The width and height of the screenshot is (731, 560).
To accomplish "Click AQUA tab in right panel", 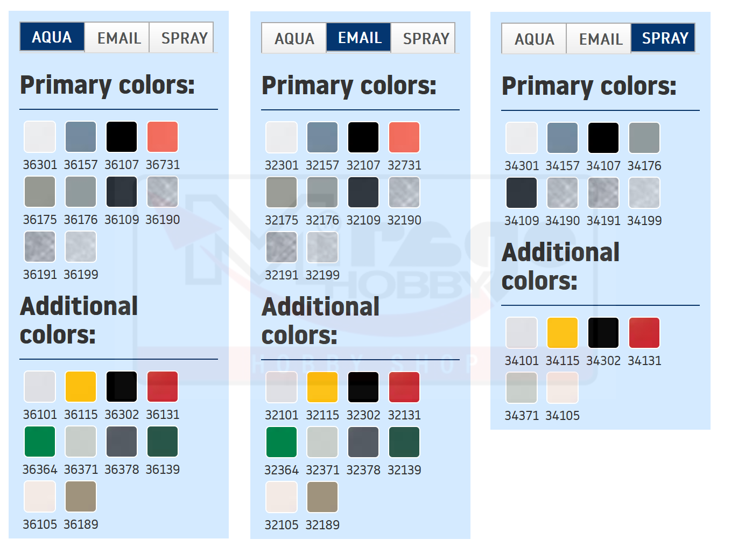I will (534, 39).
